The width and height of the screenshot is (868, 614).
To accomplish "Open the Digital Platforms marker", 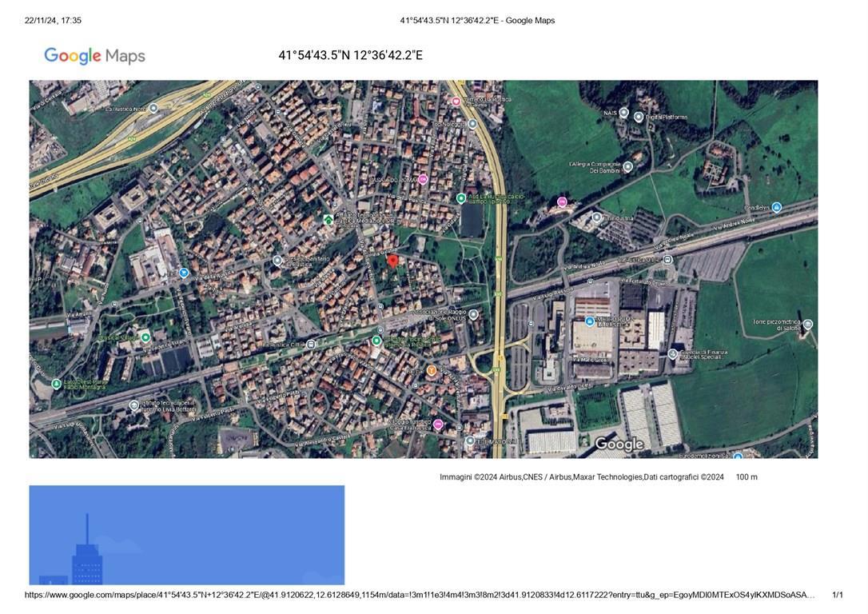I will [638, 116].
